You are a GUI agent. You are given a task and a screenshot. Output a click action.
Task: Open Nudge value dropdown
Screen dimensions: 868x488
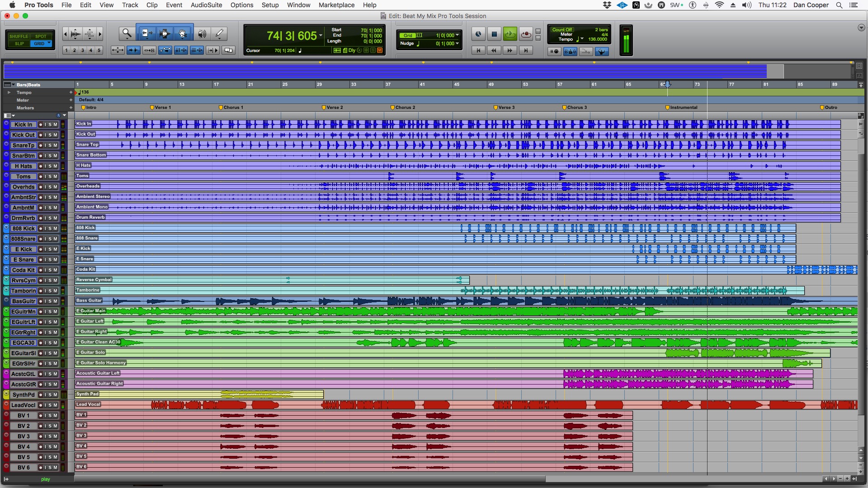(457, 43)
